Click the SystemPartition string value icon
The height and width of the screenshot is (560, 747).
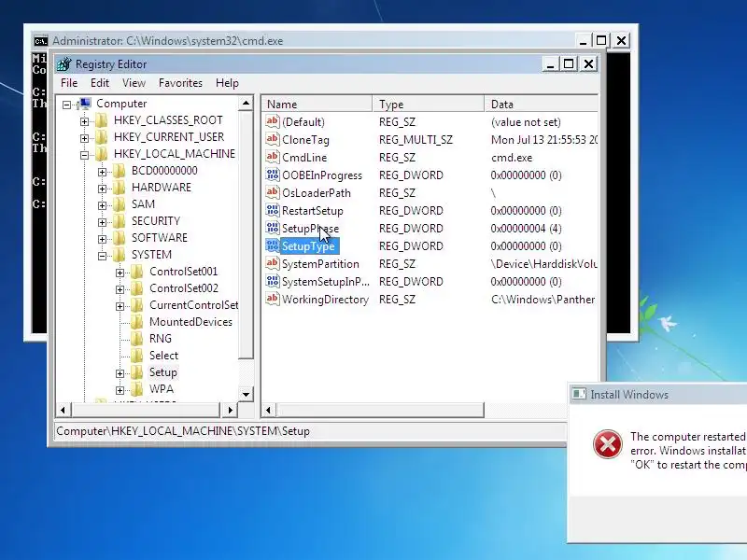point(272,263)
